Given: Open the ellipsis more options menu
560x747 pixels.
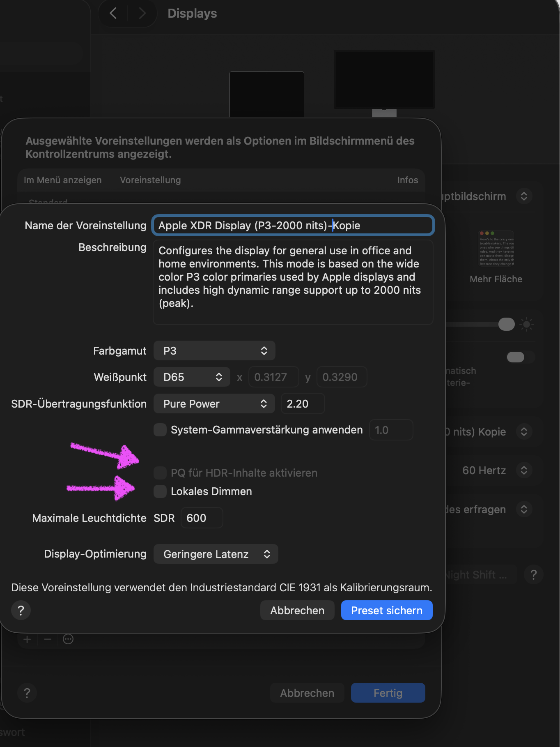Looking at the screenshot, I should tap(68, 639).
